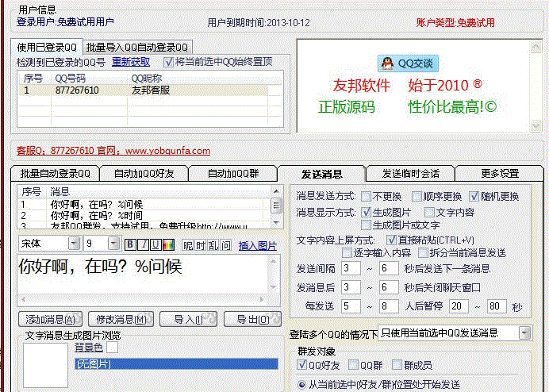The width and height of the screenshot is (549, 392).
Task: Click send interval minimum field 3
Action: click(x=351, y=268)
